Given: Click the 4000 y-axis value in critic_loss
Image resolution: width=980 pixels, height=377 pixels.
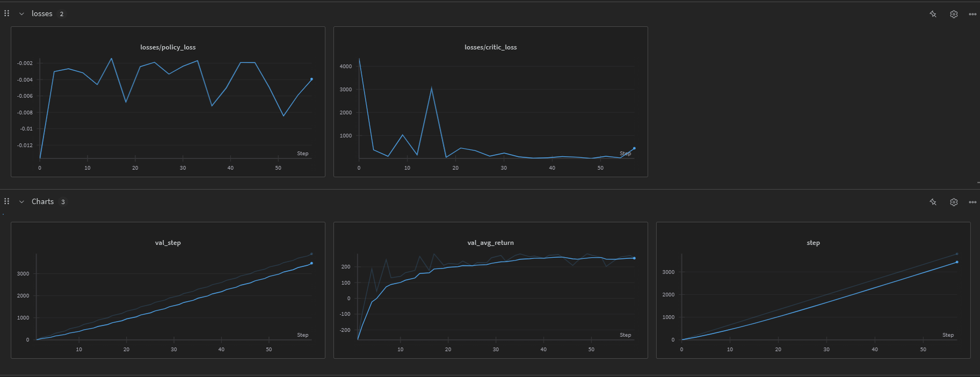Looking at the screenshot, I should 346,67.
